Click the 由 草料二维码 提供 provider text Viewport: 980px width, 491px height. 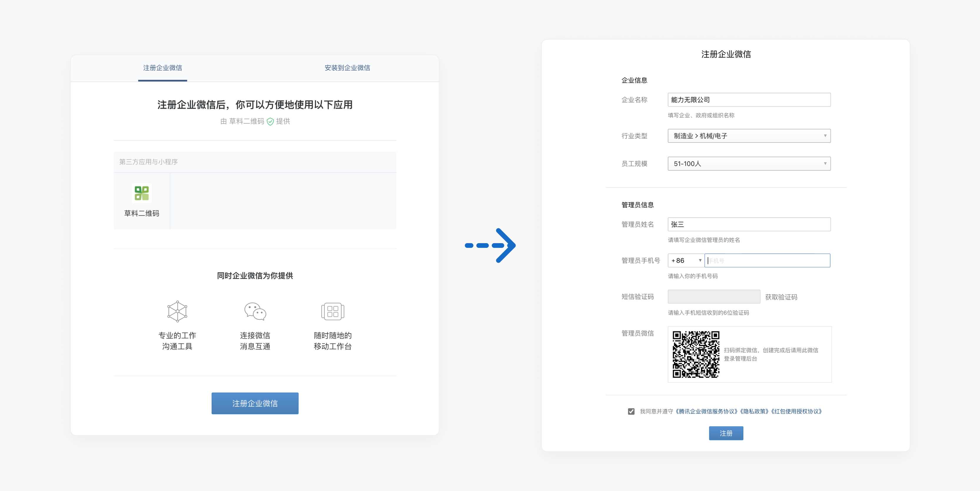255,121
